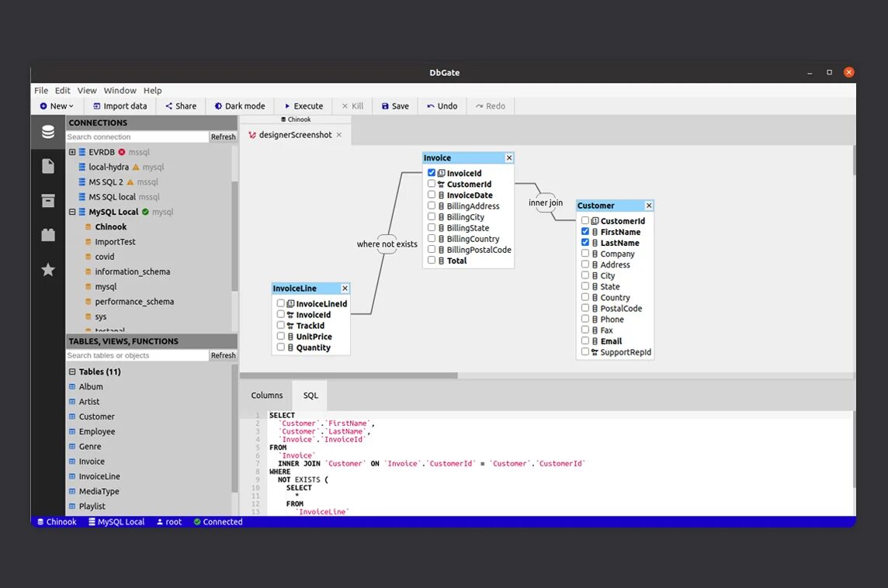Click the where not exists join label
Viewport: 888px width, 588px height.
pos(387,244)
